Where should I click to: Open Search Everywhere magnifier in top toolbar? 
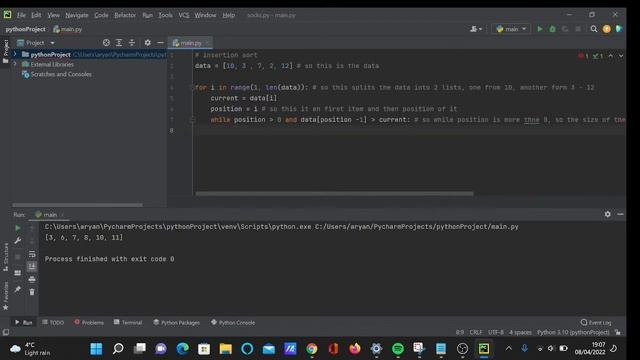point(594,29)
